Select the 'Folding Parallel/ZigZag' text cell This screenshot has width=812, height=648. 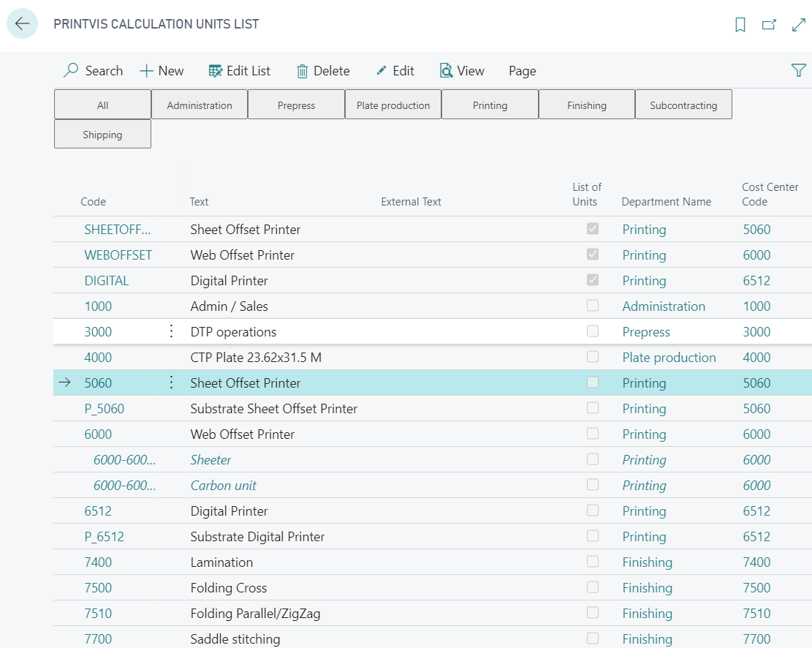tap(255, 614)
